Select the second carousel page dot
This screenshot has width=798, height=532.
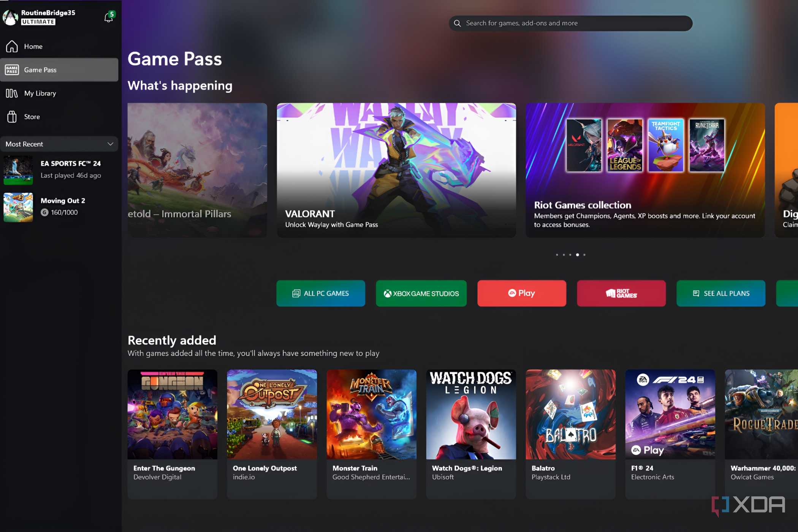pyautogui.click(x=564, y=255)
